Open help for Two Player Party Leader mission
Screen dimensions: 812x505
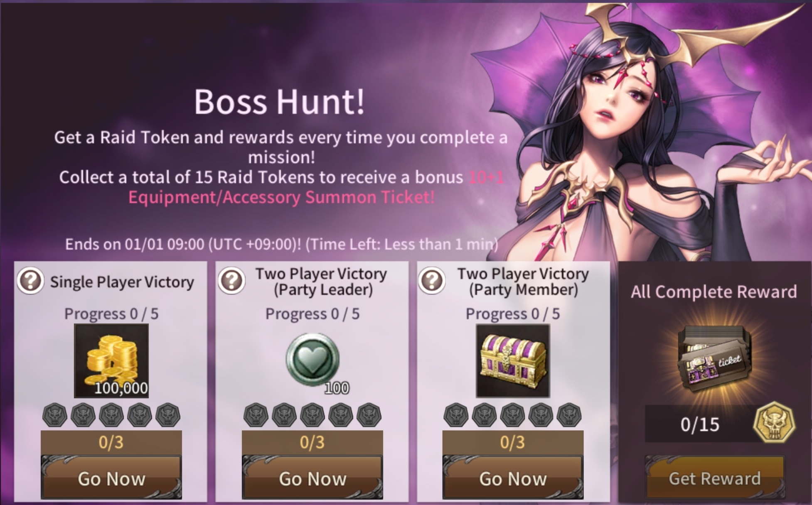[x=231, y=281]
